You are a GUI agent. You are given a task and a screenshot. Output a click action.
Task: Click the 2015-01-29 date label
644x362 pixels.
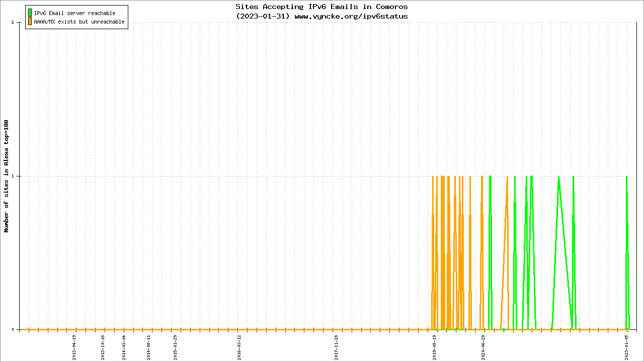175,347
